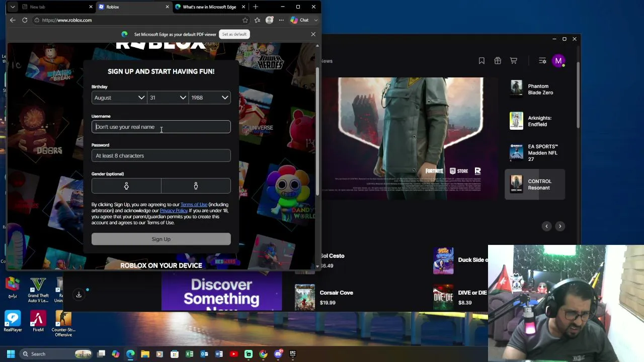Dismiss the PDF viewer notification bar

click(313, 34)
